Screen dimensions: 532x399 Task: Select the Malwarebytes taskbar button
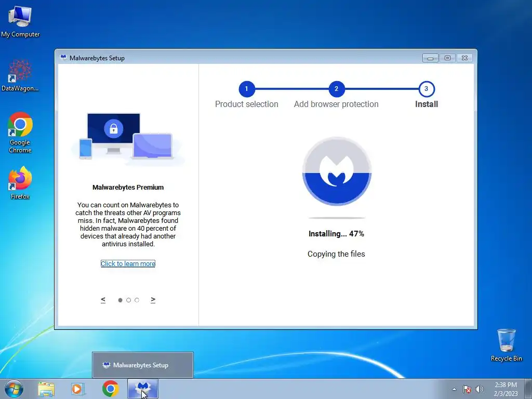click(143, 389)
